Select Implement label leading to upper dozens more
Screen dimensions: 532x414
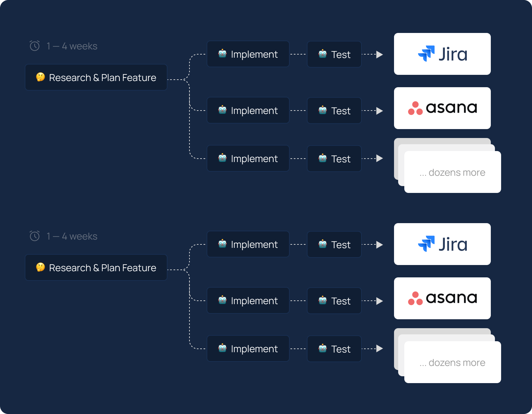click(254, 159)
